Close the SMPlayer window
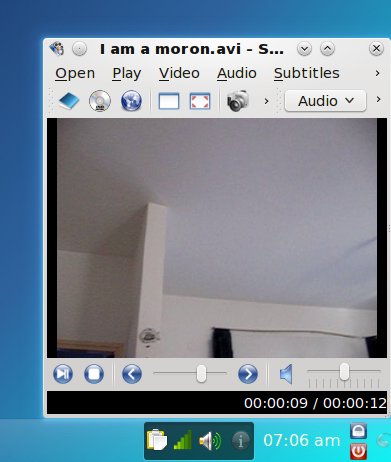The height and width of the screenshot is (462, 391). pyautogui.click(x=376, y=49)
